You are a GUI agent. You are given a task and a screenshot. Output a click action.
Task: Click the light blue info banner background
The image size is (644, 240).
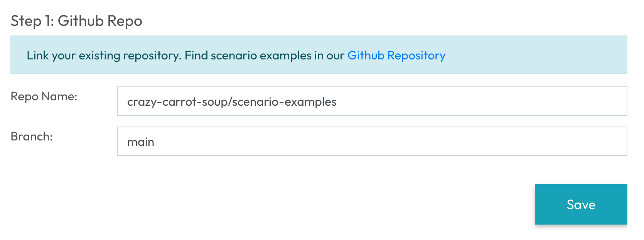tap(540, 55)
